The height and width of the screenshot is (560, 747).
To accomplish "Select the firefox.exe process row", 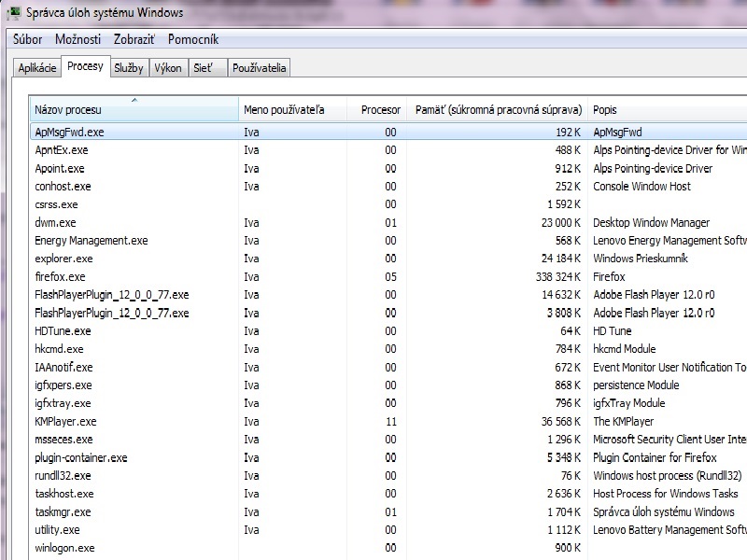I will click(60, 277).
